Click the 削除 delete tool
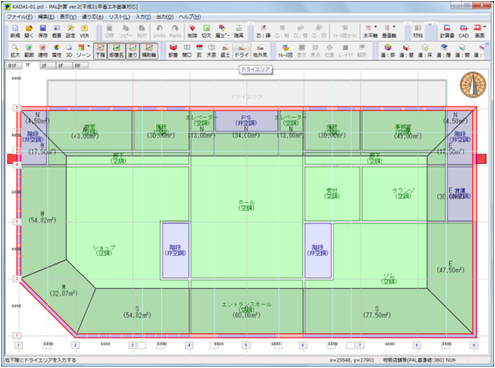495x368 pixels. 192,31
